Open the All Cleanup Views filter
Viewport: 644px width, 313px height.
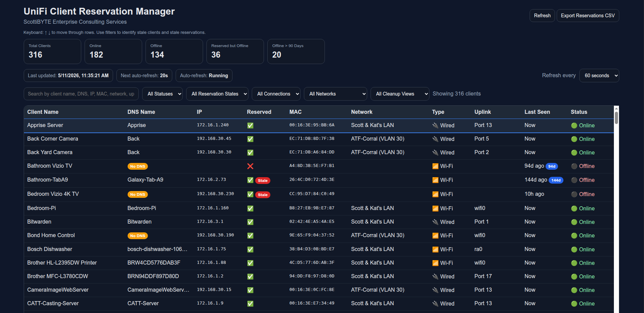pyautogui.click(x=400, y=94)
